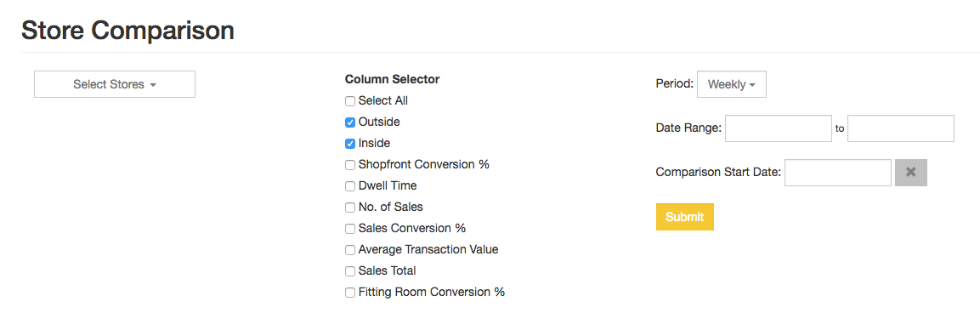The image size is (980, 313).
Task: Focus the Date Range end field
Action: (901, 128)
